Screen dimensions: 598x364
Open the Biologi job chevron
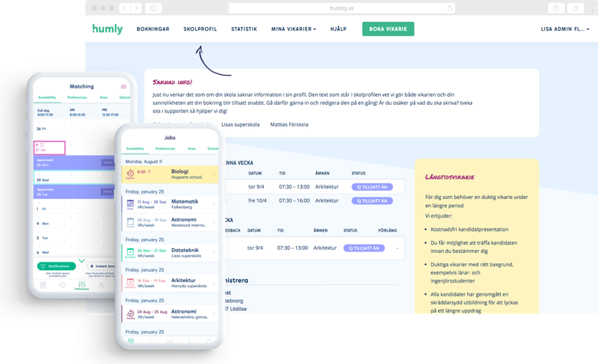point(214,175)
